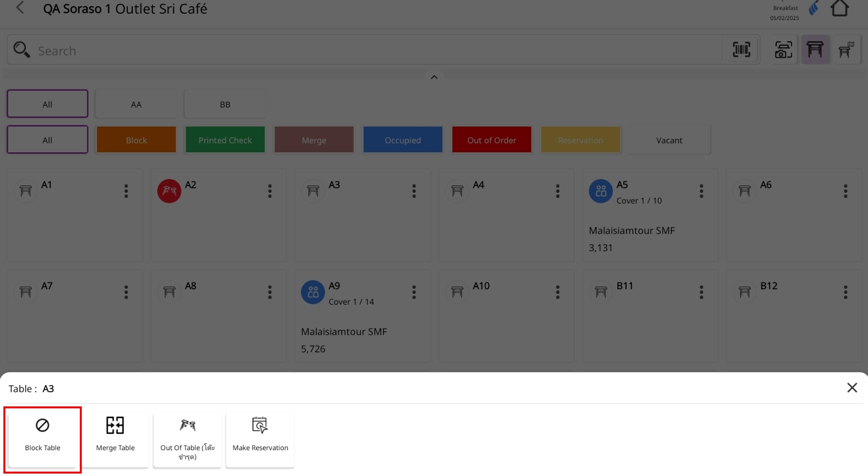Click the barcode scanner icon
868x476 pixels.
point(741,50)
